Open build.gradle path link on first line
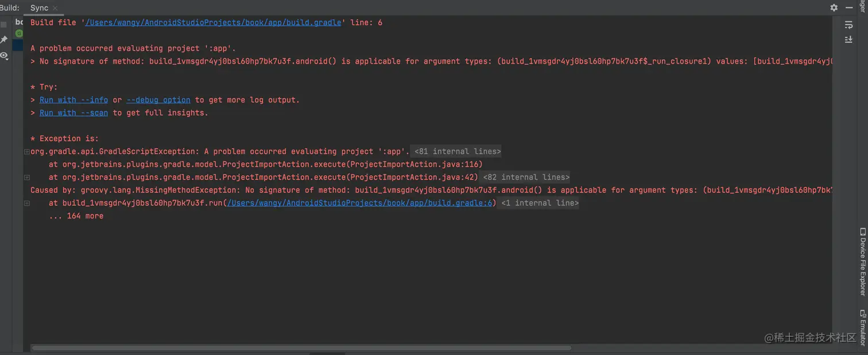This screenshot has width=868, height=355. point(214,22)
